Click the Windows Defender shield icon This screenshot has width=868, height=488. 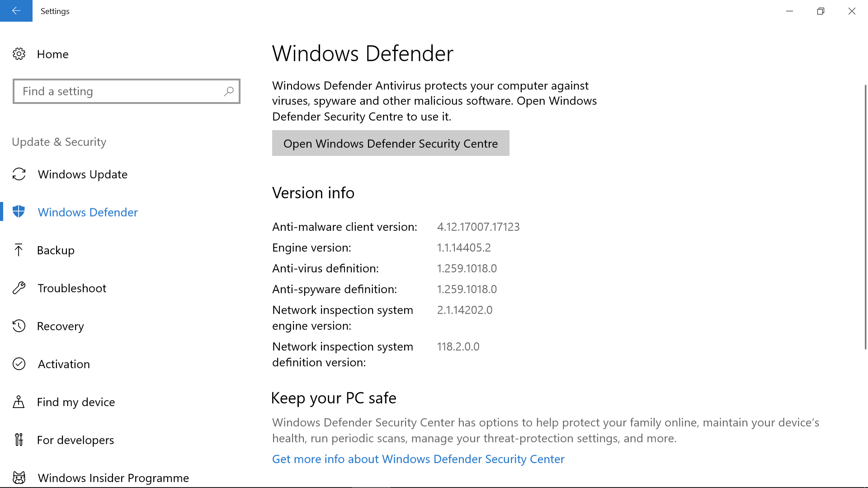[x=19, y=211]
